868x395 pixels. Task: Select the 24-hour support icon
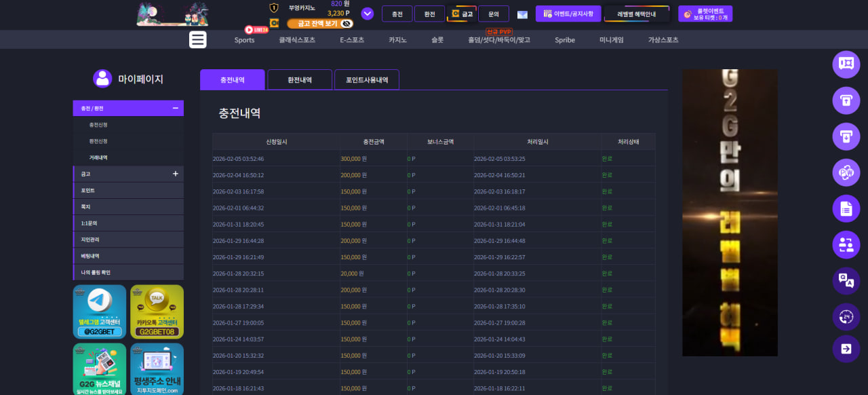846,316
